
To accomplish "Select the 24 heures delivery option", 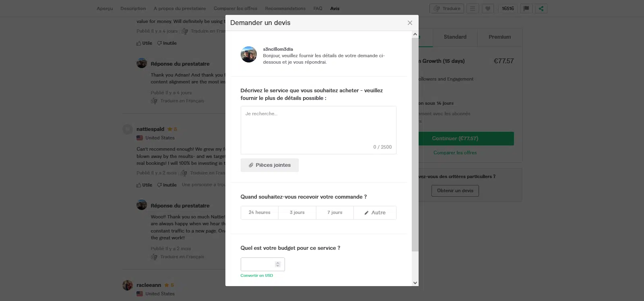I will [259, 213].
